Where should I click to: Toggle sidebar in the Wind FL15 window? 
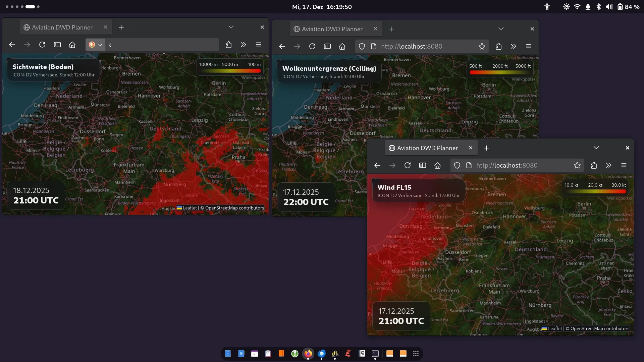point(422,165)
